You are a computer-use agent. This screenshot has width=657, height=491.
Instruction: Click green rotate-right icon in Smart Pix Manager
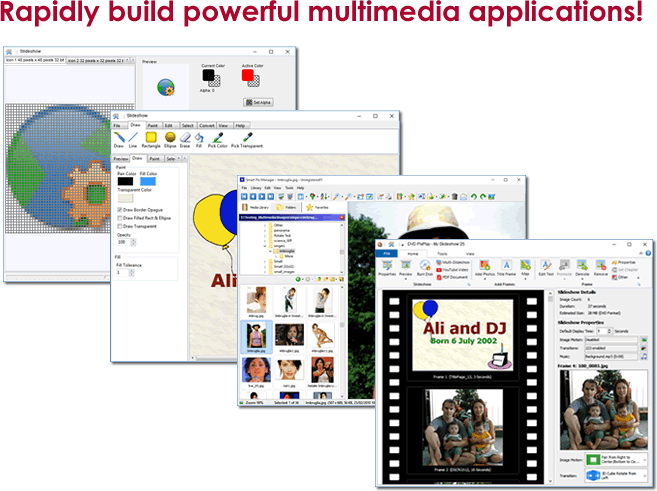click(483, 196)
